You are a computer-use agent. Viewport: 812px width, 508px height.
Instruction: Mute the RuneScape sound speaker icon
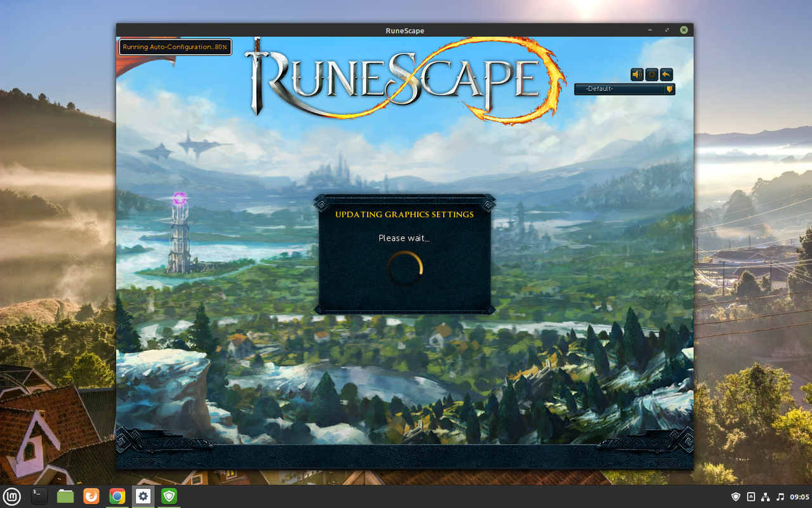click(637, 74)
